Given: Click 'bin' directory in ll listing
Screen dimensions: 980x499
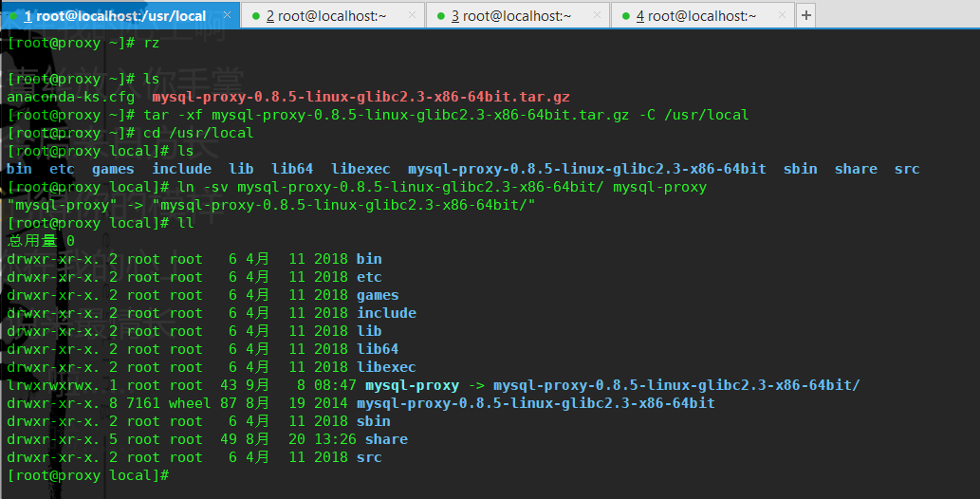Looking at the screenshot, I should pos(369,259).
